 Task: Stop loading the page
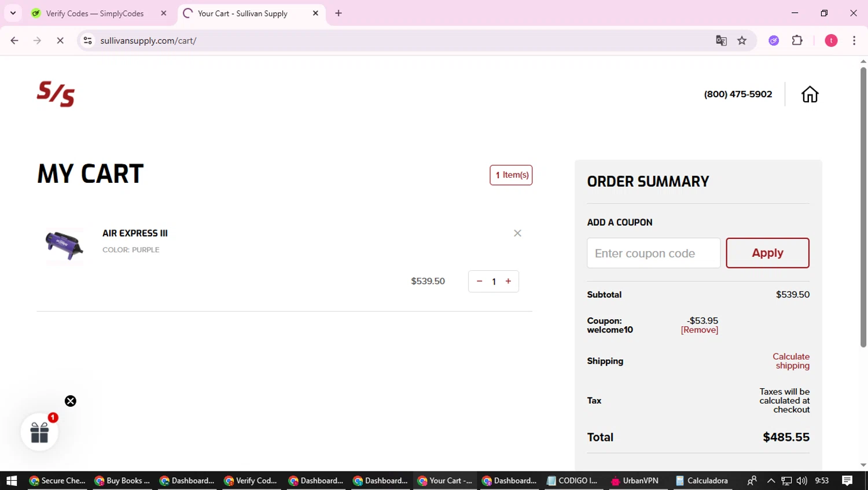(60, 40)
